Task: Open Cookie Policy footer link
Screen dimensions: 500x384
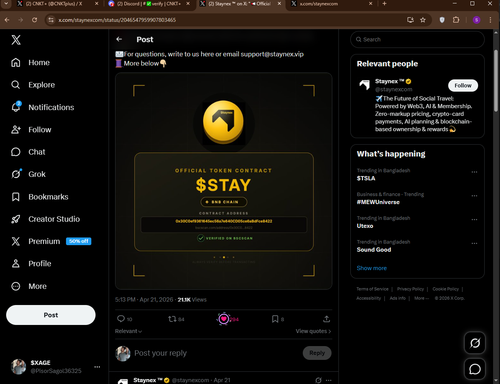Action: 445,289
